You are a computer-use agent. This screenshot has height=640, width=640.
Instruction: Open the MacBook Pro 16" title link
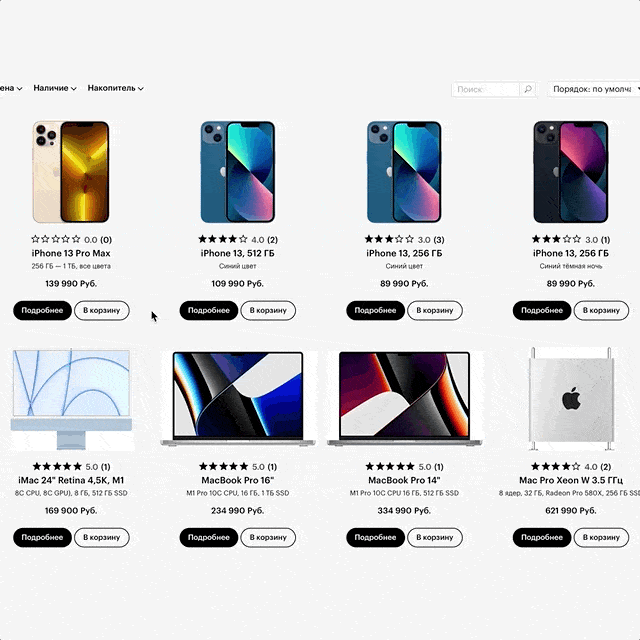coord(238,480)
